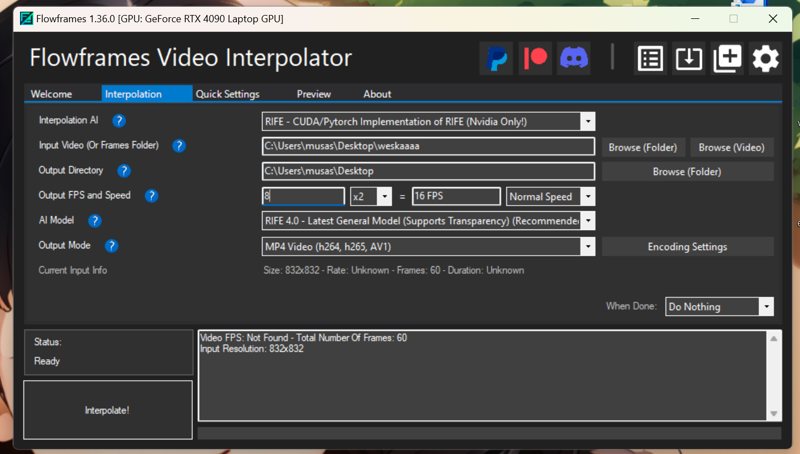Click the Browse (Video) button
The height and width of the screenshot is (454, 800).
click(731, 147)
